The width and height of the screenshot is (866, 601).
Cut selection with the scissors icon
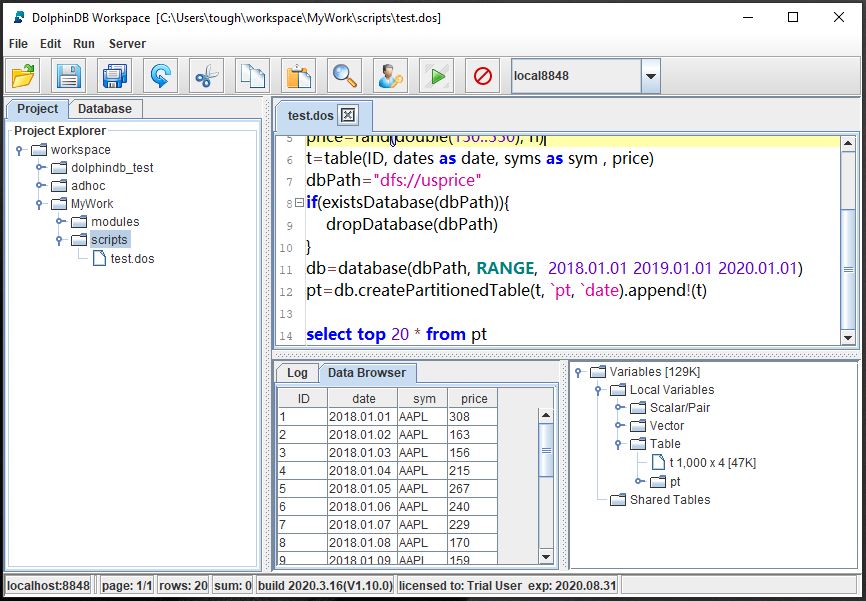[x=207, y=76]
